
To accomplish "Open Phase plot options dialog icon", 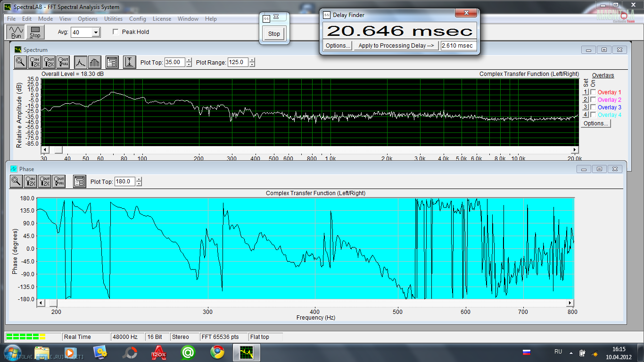I will [80, 181].
